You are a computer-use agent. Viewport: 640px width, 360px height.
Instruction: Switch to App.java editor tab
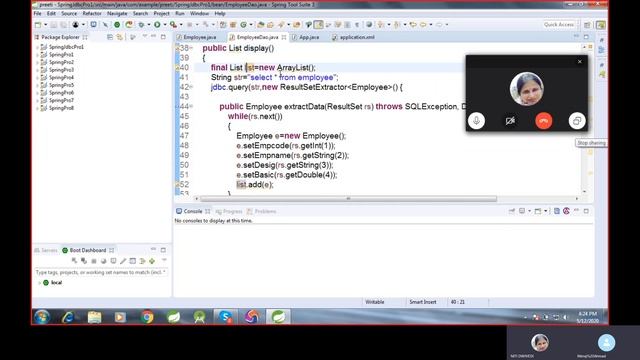(306, 37)
